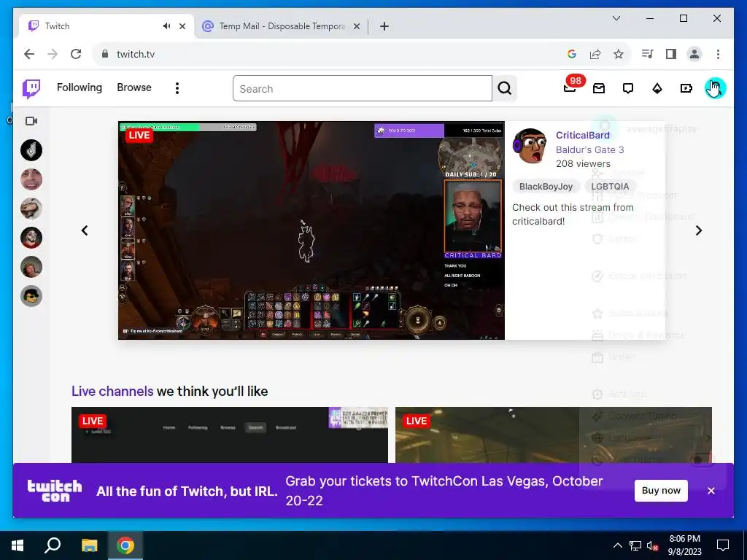Click the muted volume tray icon

[652, 545]
